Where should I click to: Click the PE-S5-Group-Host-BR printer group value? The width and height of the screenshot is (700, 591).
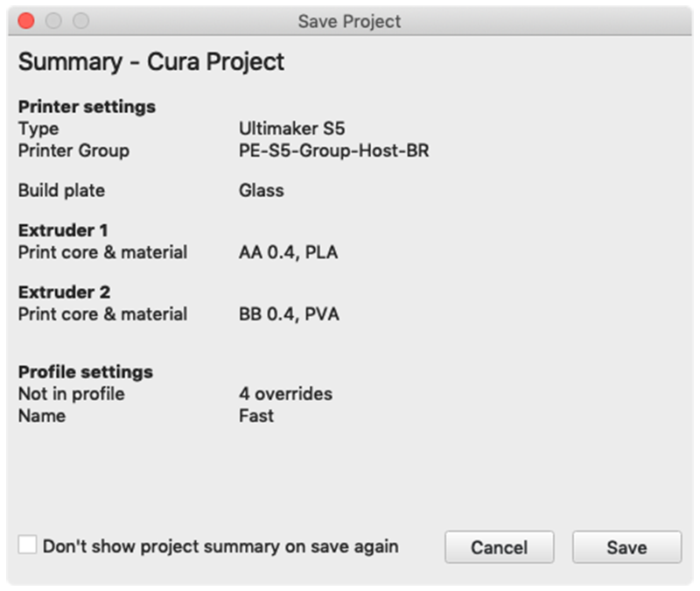click(333, 151)
